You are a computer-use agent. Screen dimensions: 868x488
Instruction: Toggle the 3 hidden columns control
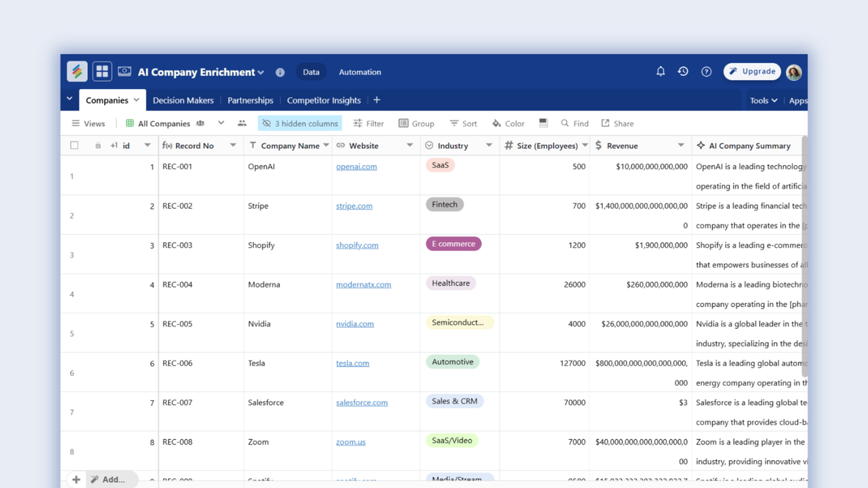coord(300,124)
